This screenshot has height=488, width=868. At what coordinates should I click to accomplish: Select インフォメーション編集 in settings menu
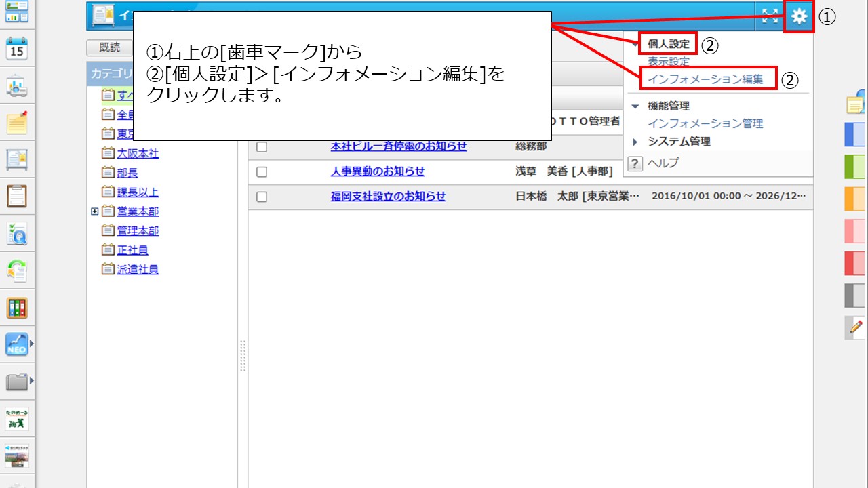point(705,79)
